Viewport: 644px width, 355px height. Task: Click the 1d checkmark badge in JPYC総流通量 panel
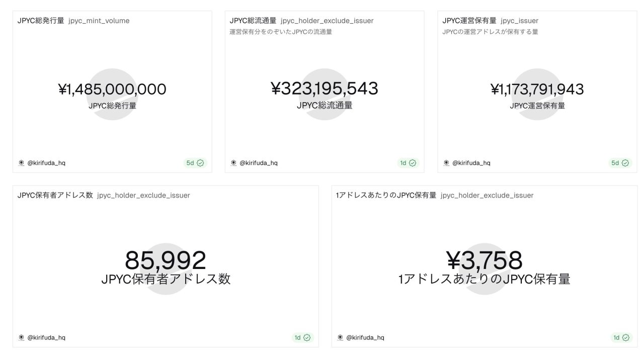point(408,163)
